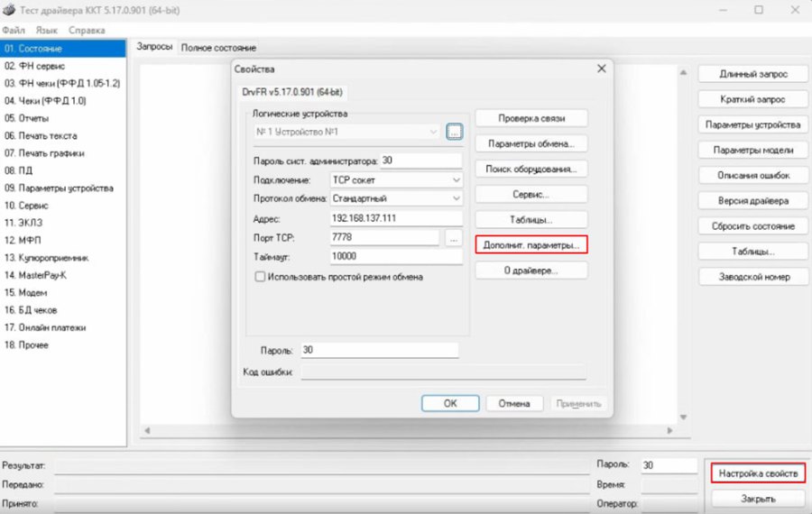Select 17. Онлайн платежи item
812x514 pixels.
click(x=62, y=327)
